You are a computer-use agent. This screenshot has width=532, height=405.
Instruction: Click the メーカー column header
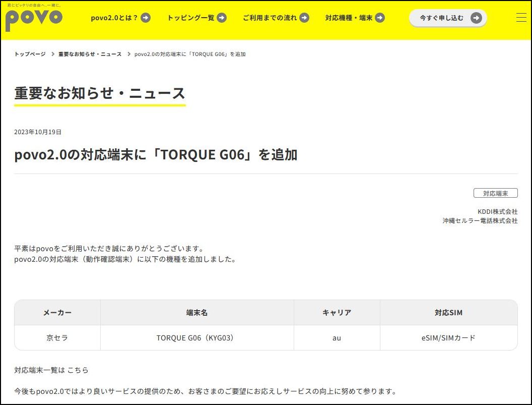click(x=57, y=313)
